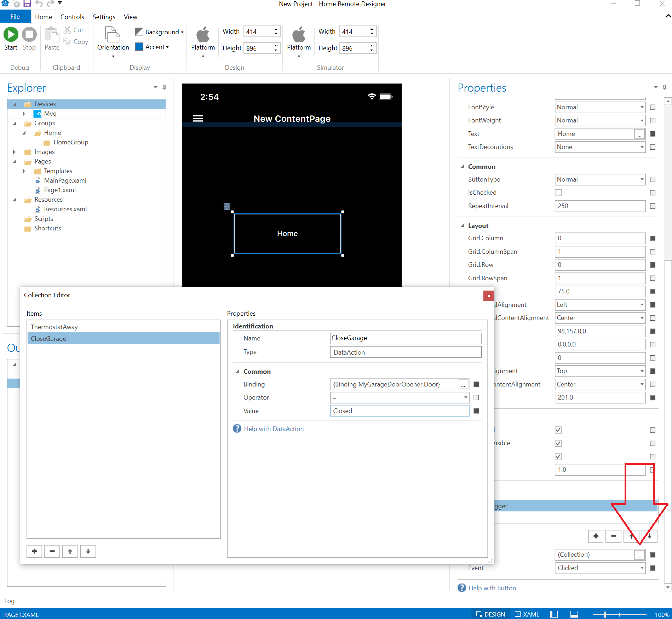Toggle Binding property marker square

(476, 384)
